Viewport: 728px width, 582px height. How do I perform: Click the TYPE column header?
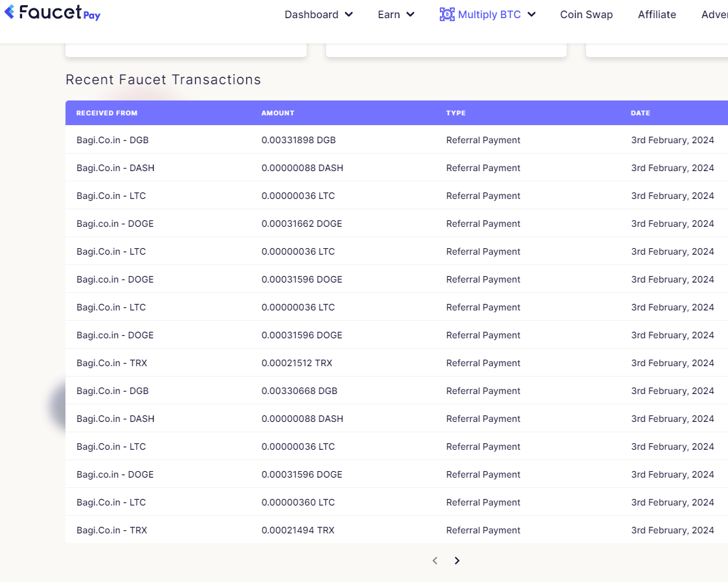tap(456, 113)
